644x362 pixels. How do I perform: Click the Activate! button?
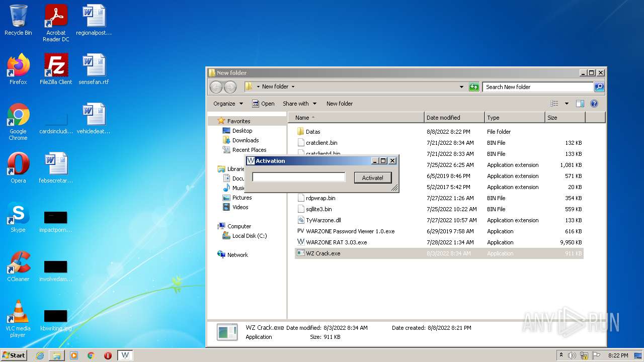[372, 177]
